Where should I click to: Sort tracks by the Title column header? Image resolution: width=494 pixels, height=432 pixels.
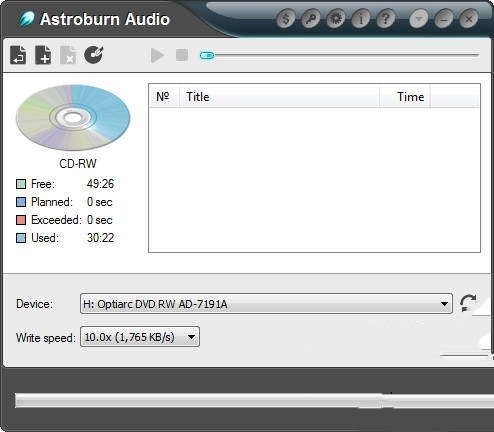click(279, 97)
